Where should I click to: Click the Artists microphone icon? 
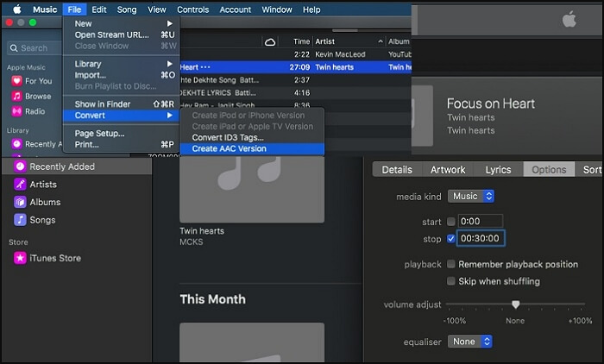(x=20, y=184)
